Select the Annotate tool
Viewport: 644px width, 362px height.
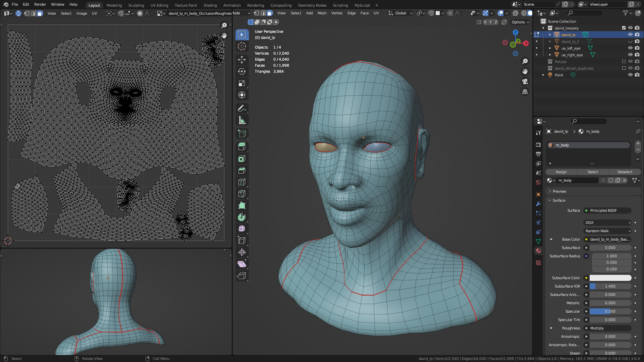pos(242,108)
